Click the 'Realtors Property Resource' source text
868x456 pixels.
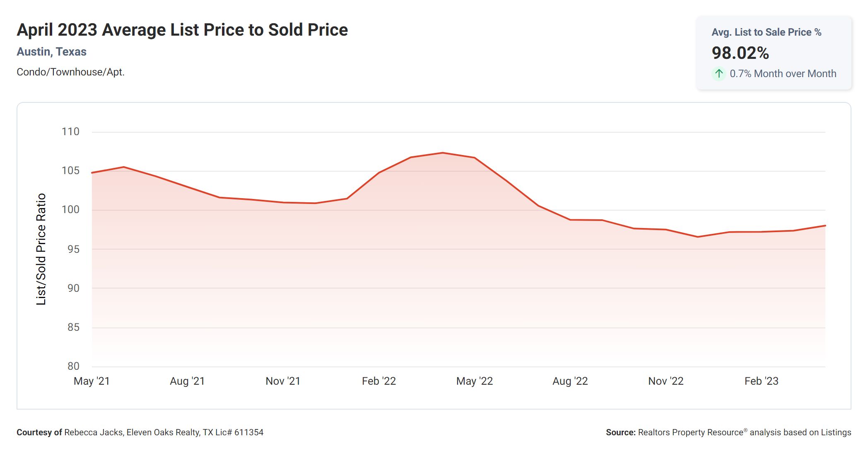coord(691,432)
